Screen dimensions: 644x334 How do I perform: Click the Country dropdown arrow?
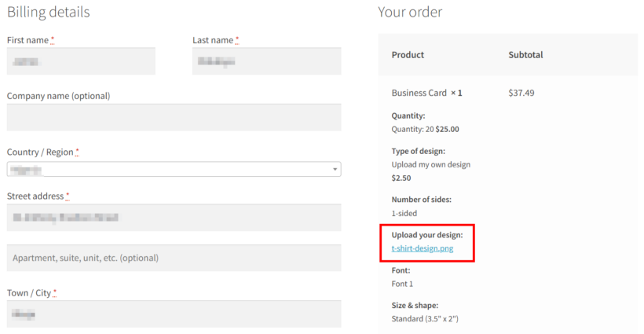point(335,169)
